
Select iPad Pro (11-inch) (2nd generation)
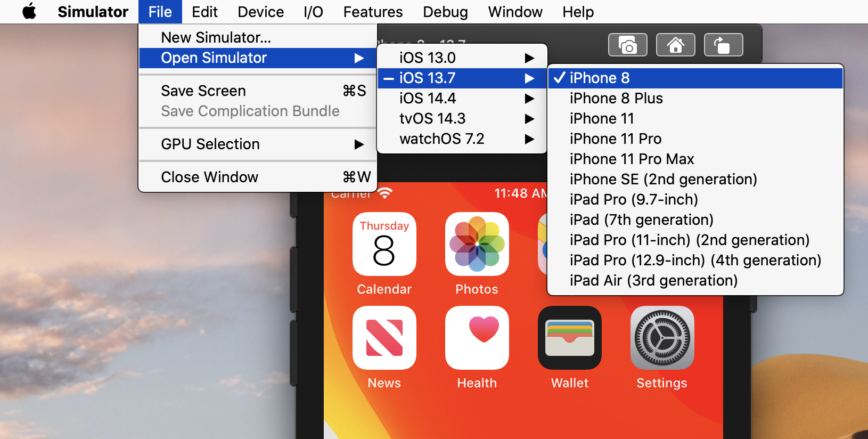695,240
